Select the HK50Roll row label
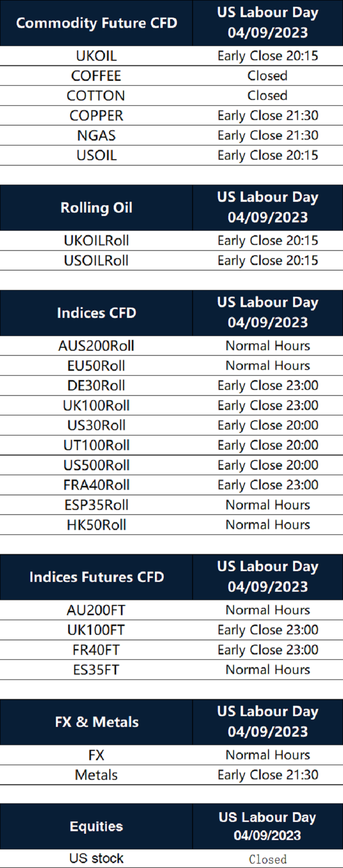Image resolution: width=343 pixels, height=868 pixels. 97,525
